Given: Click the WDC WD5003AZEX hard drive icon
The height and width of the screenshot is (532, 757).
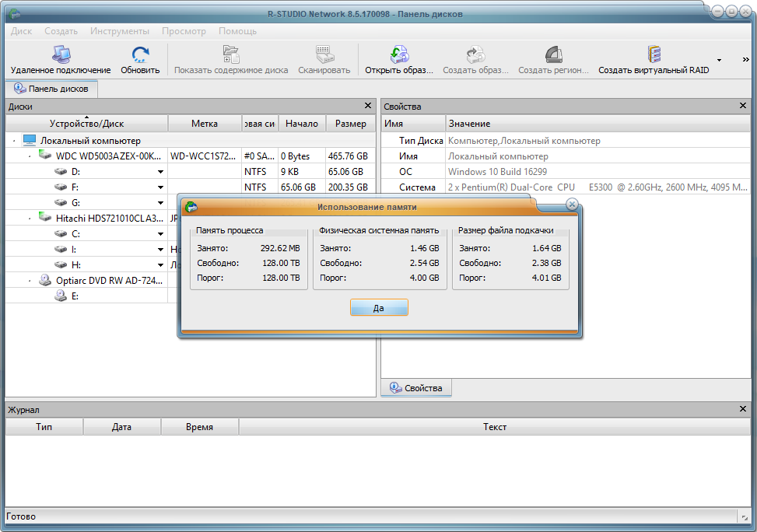Looking at the screenshot, I should click(x=45, y=156).
